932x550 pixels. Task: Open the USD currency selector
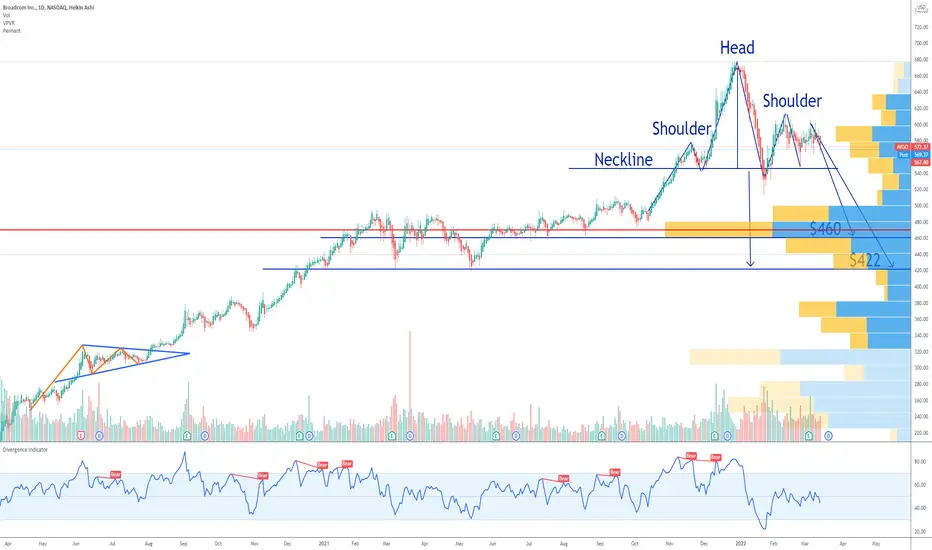pyautogui.click(x=921, y=7)
